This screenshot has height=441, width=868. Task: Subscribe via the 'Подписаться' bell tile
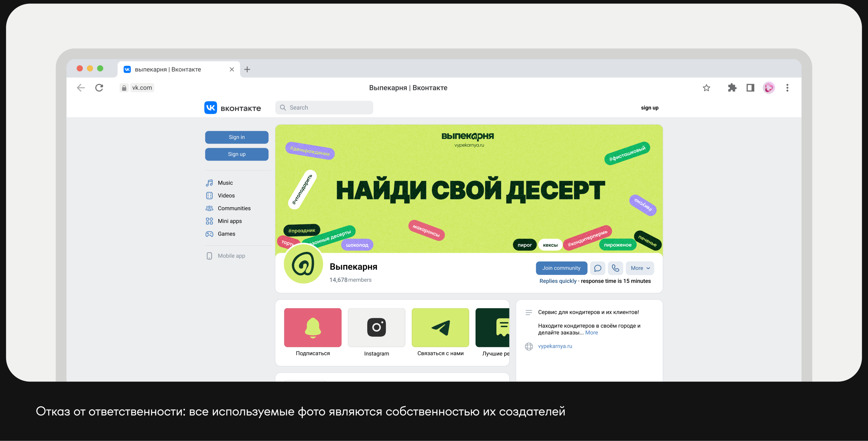coord(312,327)
